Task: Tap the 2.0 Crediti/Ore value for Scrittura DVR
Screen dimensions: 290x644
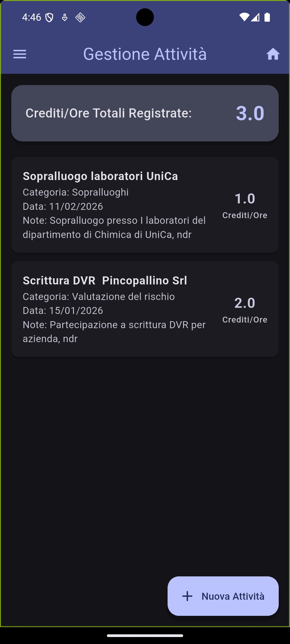Action: point(245,303)
